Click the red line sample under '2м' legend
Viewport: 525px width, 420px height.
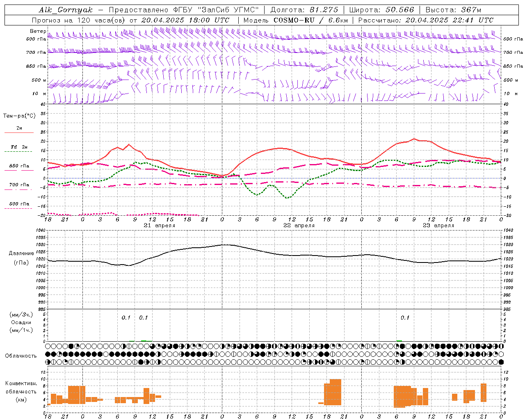[19, 133]
